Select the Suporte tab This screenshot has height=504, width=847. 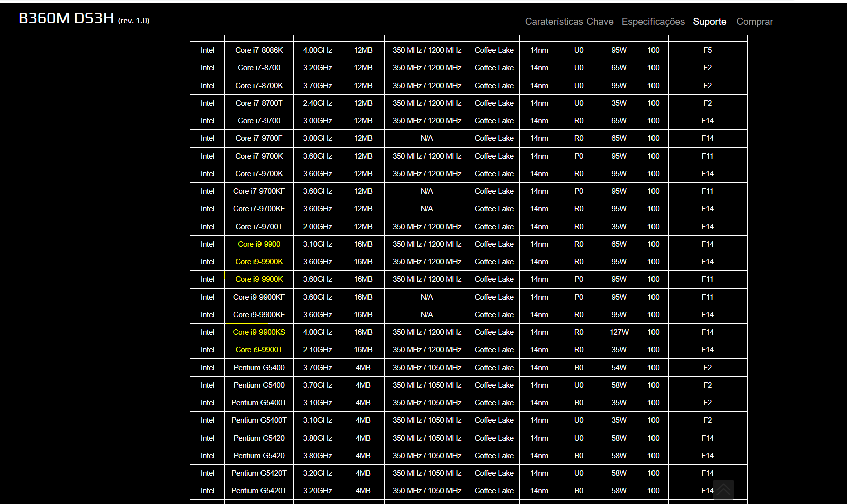[x=709, y=22]
